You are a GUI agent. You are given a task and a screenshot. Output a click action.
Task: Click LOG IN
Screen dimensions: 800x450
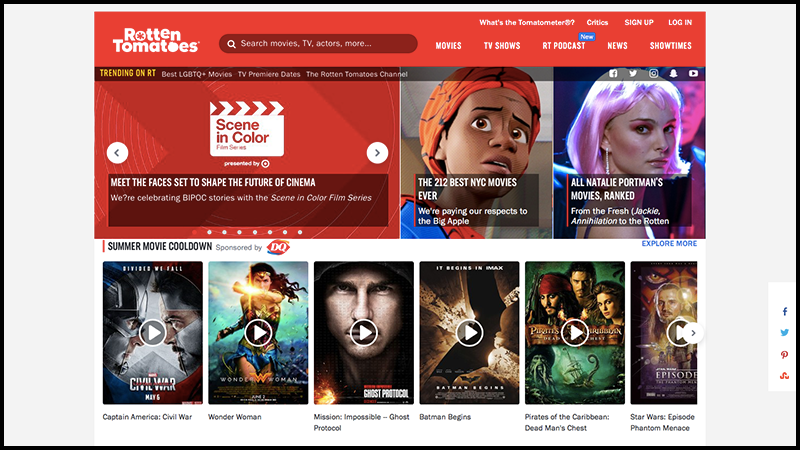click(680, 22)
